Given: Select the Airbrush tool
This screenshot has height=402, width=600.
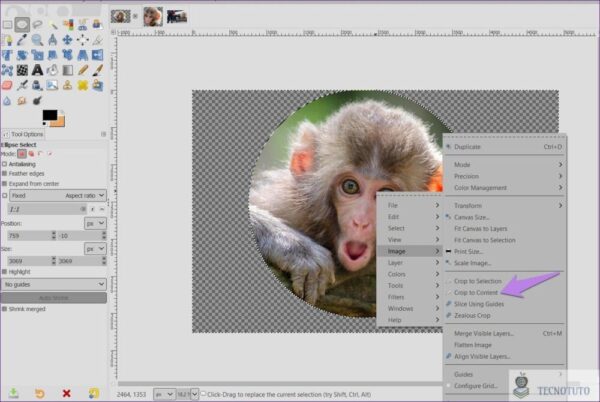Looking at the screenshot, I should click(x=22, y=85).
